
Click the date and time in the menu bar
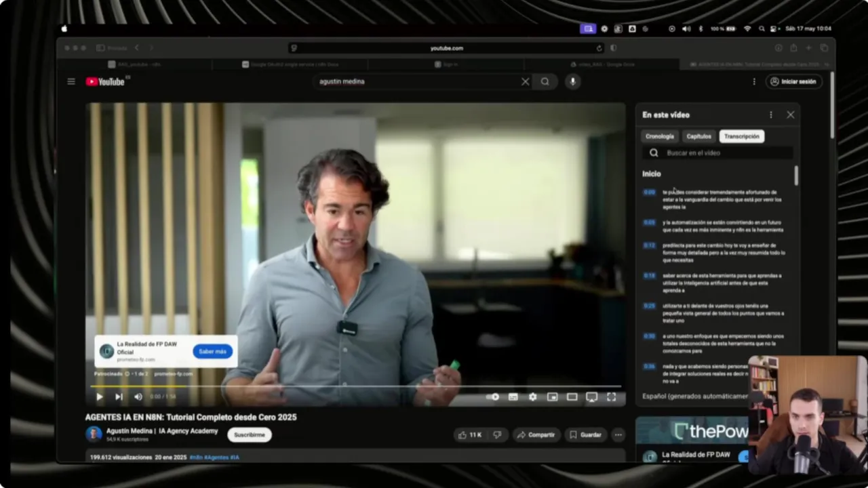pyautogui.click(x=808, y=28)
